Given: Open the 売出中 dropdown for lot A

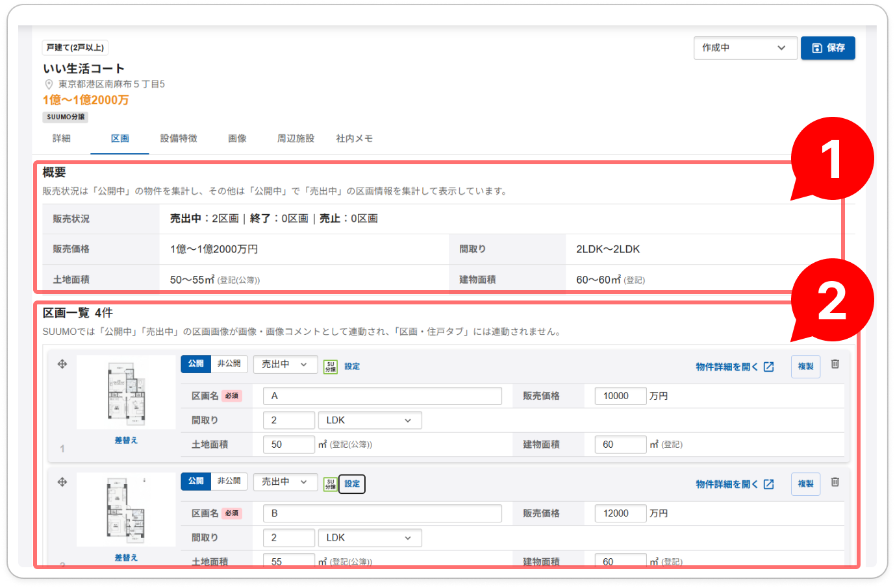Looking at the screenshot, I should tap(285, 365).
